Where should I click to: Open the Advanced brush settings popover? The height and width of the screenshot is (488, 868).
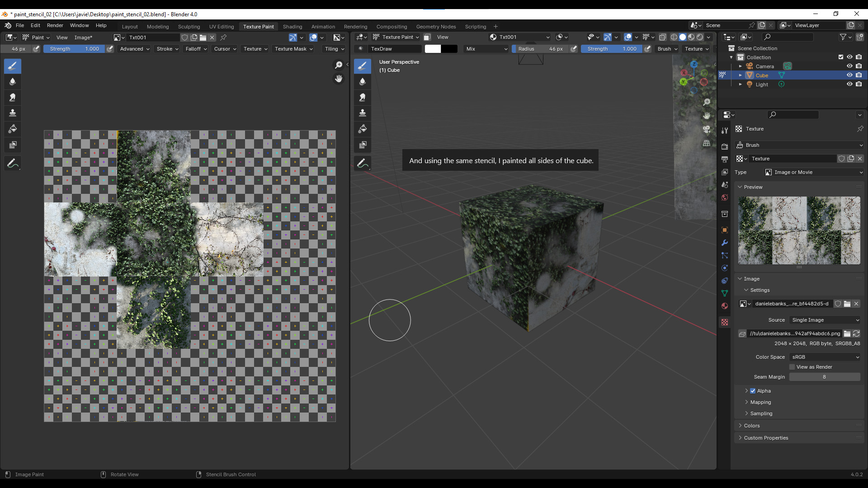point(134,49)
